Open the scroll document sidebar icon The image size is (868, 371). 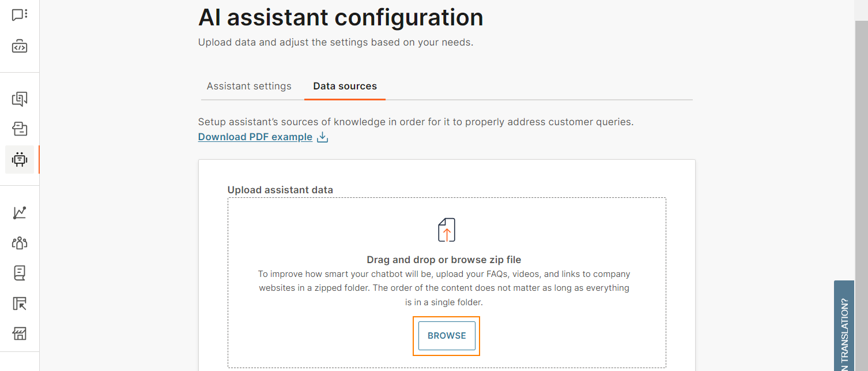pyautogui.click(x=20, y=273)
